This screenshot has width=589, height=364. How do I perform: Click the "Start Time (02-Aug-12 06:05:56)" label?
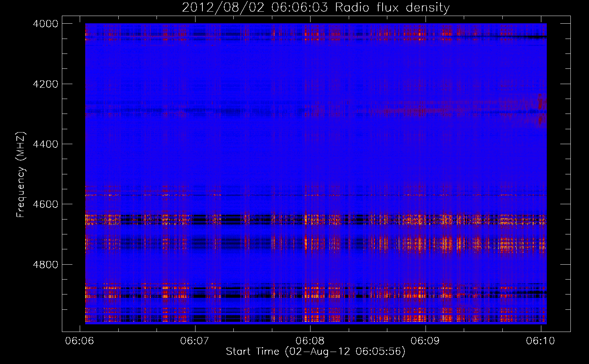coord(316,352)
